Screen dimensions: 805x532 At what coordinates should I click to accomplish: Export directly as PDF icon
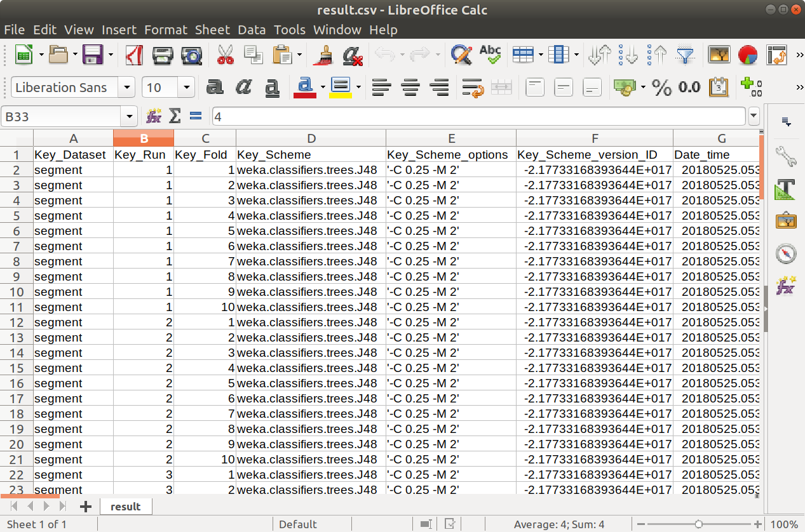[134, 55]
